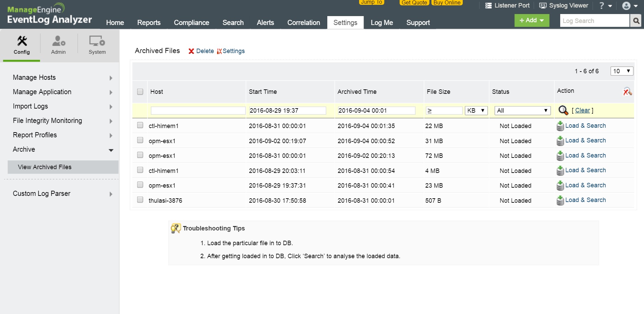Select the Config wrench icon

[22, 41]
